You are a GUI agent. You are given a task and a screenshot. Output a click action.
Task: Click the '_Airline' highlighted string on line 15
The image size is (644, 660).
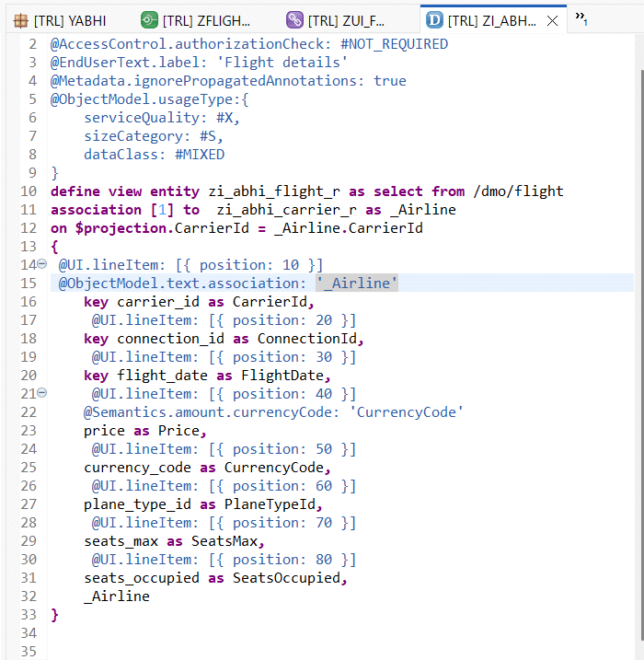click(357, 284)
